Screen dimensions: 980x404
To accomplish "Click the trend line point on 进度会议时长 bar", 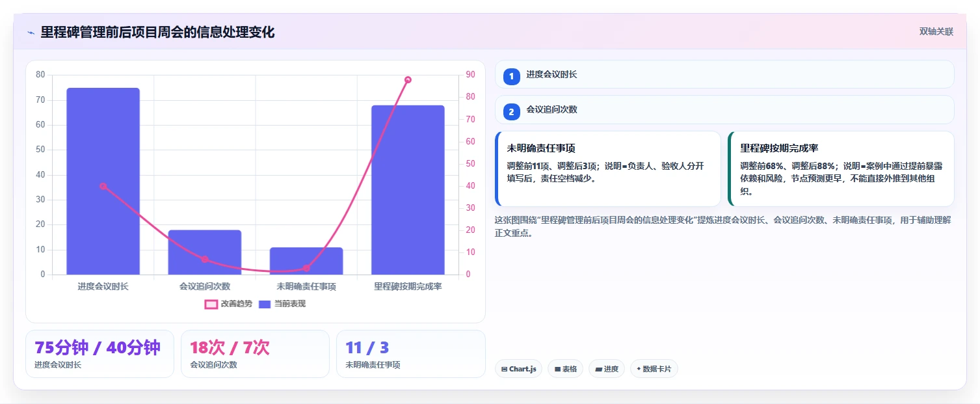I will click(x=103, y=186).
